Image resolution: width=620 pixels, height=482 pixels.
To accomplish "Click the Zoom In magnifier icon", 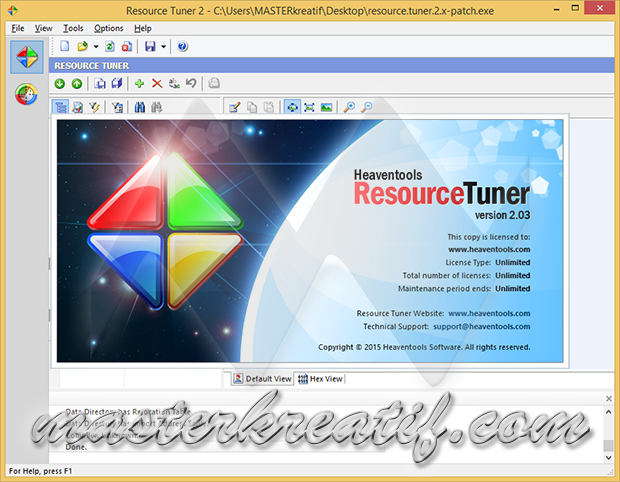I will pyautogui.click(x=349, y=107).
